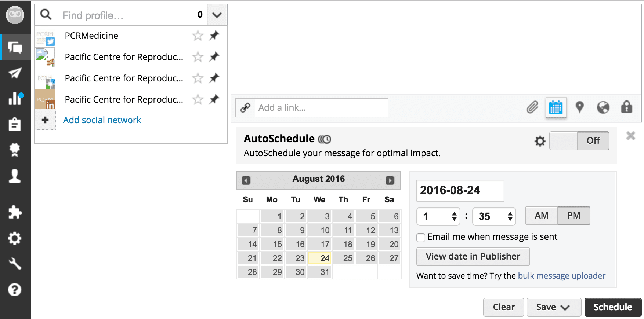Click the Add a link field

point(321,108)
